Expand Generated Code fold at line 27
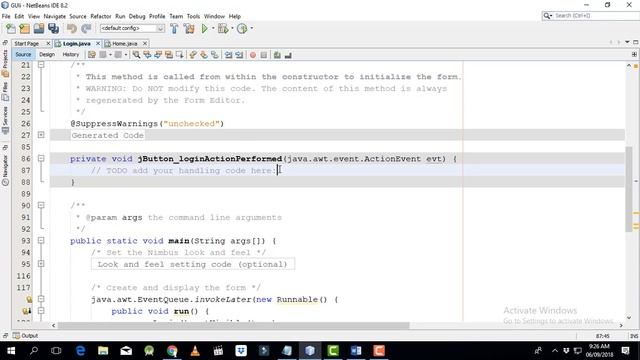The image size is (640, 360). pyautogui.click(x=41, y=135)
